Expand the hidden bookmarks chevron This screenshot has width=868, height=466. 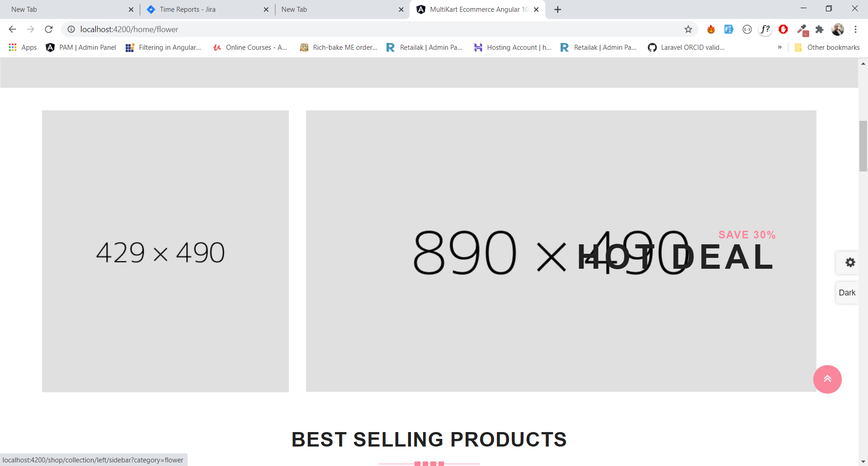[x=779, y=48]
